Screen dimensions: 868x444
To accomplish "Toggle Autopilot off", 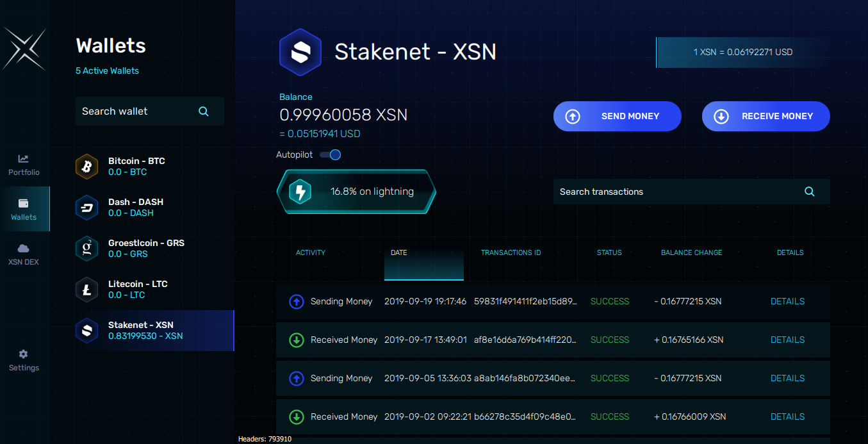I will pos(330,154).
